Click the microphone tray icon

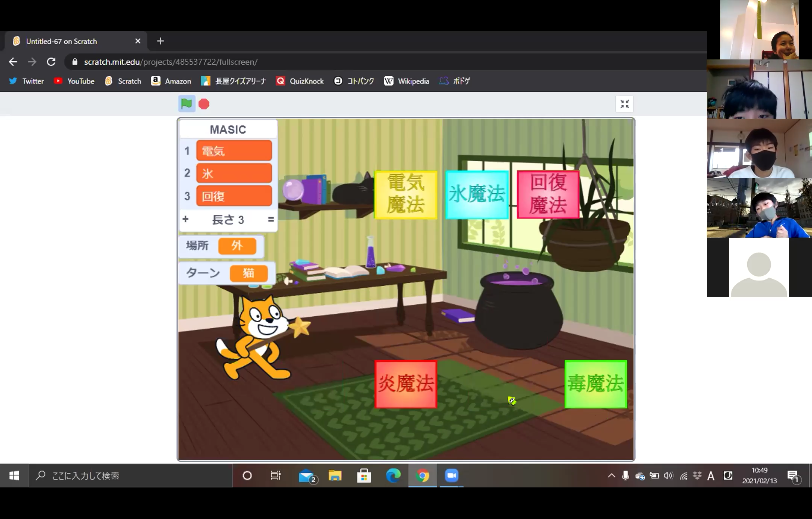click(626, 476)
